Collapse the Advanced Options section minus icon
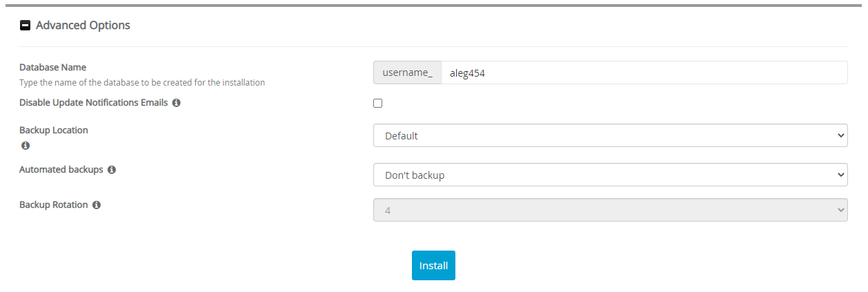868x292 pixels. tap(26, 26)
